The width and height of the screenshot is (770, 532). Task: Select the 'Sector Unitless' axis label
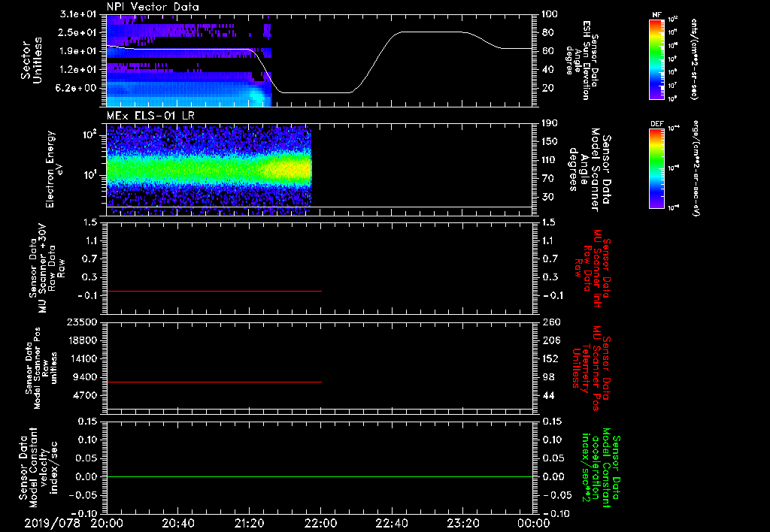pos(32,60)
